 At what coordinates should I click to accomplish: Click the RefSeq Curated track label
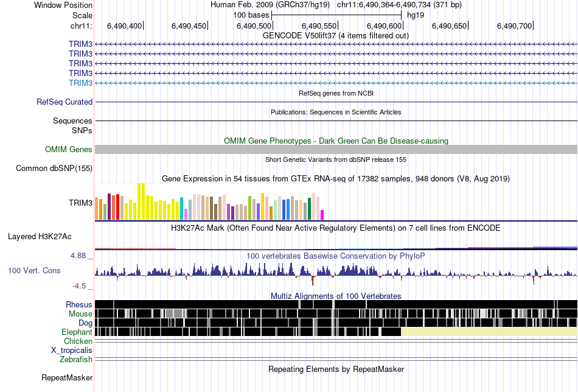pos(64,102)
